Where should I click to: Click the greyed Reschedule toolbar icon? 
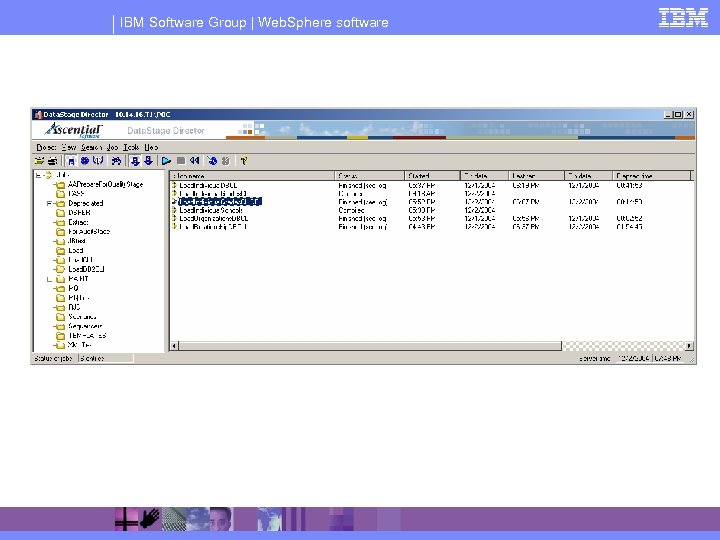225,161
